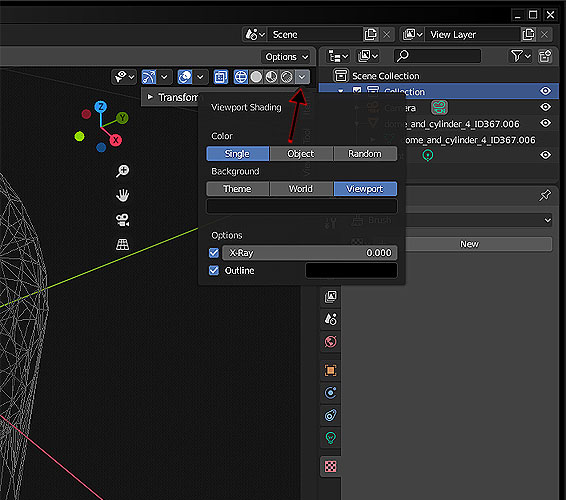This screenshot has height=500, width=566.
Task: Open the object visibility selector icon
Action: 124,77
